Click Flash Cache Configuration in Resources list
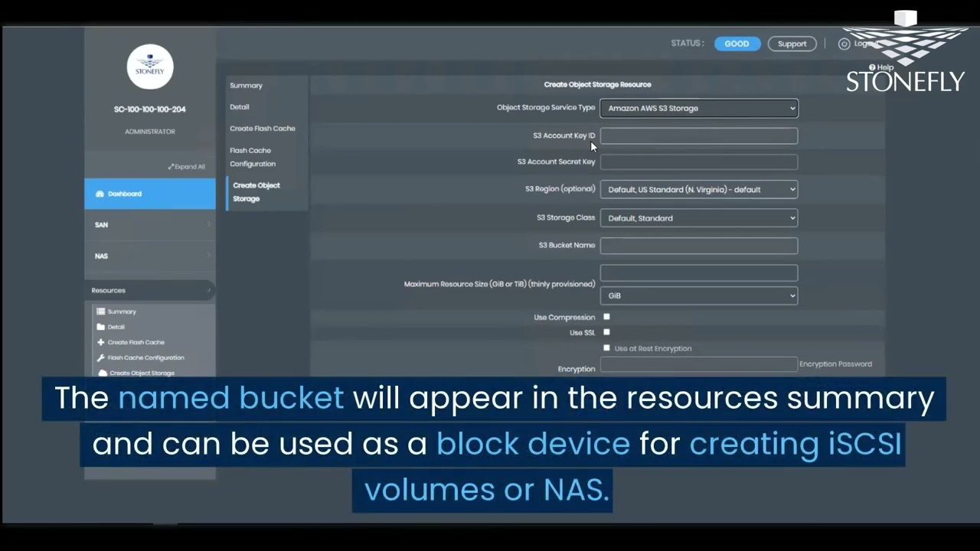Screen dimensions: 980x551 (146, 357)
